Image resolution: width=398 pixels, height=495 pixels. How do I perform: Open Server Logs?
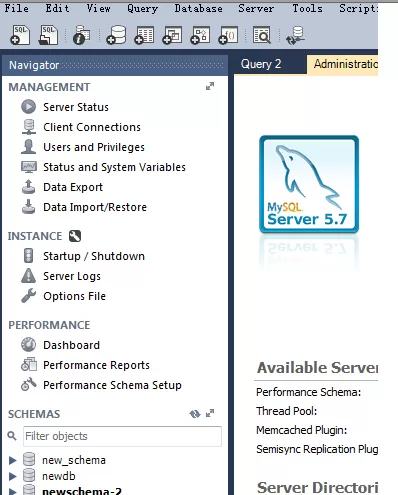click(x=72, y=276)
